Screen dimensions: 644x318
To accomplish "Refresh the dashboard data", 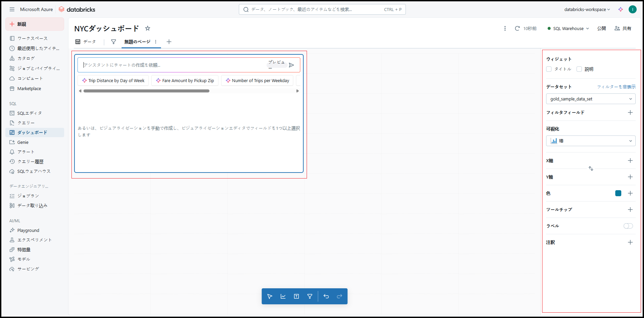I will click(517, 28).
